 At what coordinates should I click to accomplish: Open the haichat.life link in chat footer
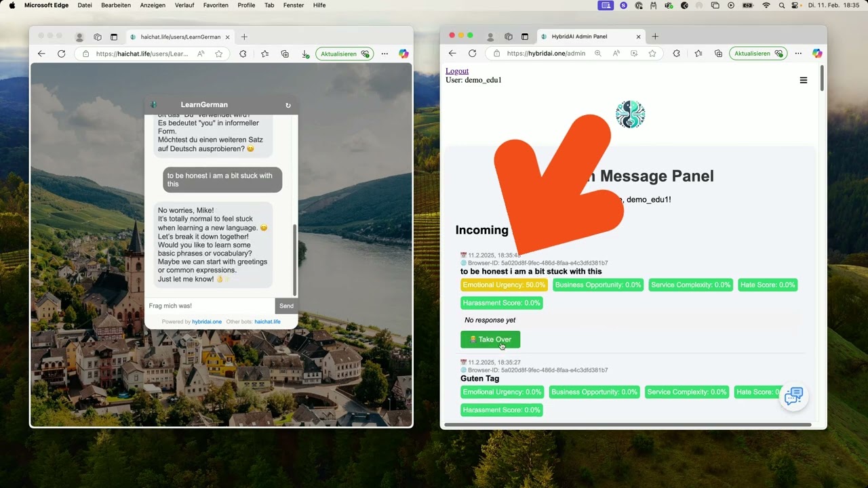[x=267, y=322]
